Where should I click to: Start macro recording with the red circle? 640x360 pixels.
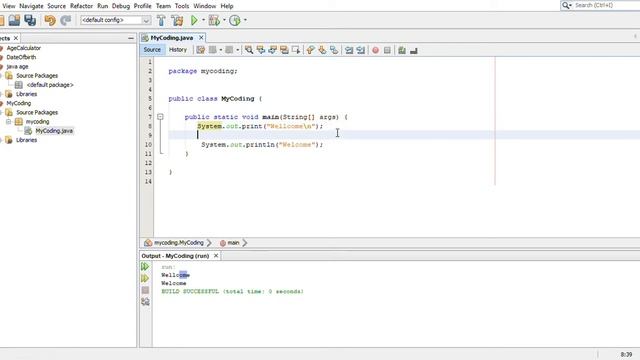(376, 50)
